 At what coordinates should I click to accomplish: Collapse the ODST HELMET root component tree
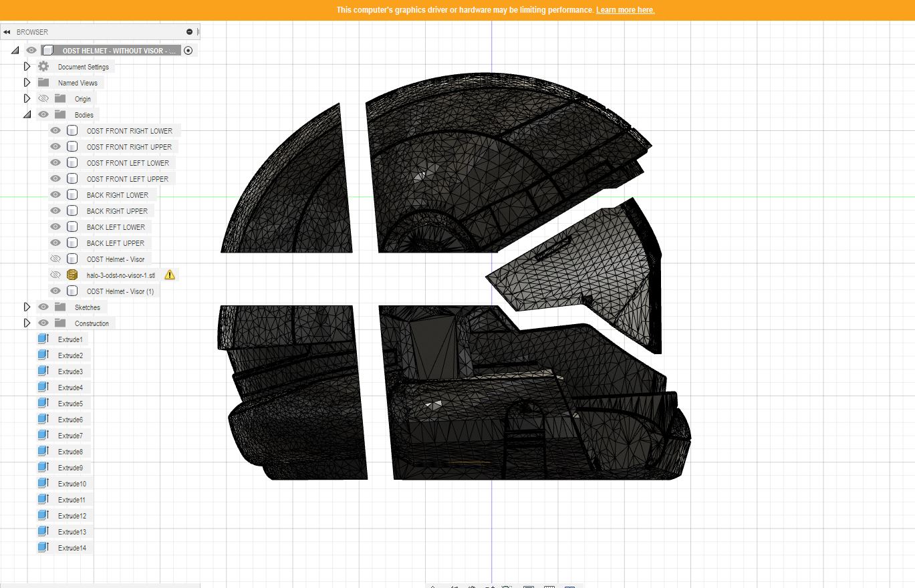point(15,50)
